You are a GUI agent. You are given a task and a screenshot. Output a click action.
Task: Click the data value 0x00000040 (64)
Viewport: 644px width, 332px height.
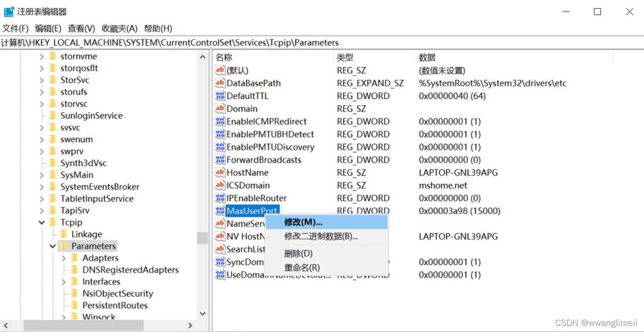(452, 96)
